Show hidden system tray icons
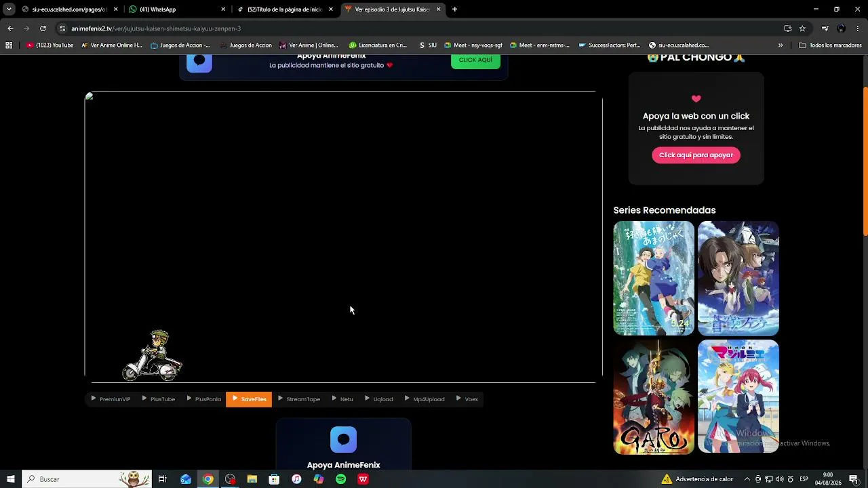The width and height of the screenshot is (868, 488). (x=747, y=479)
